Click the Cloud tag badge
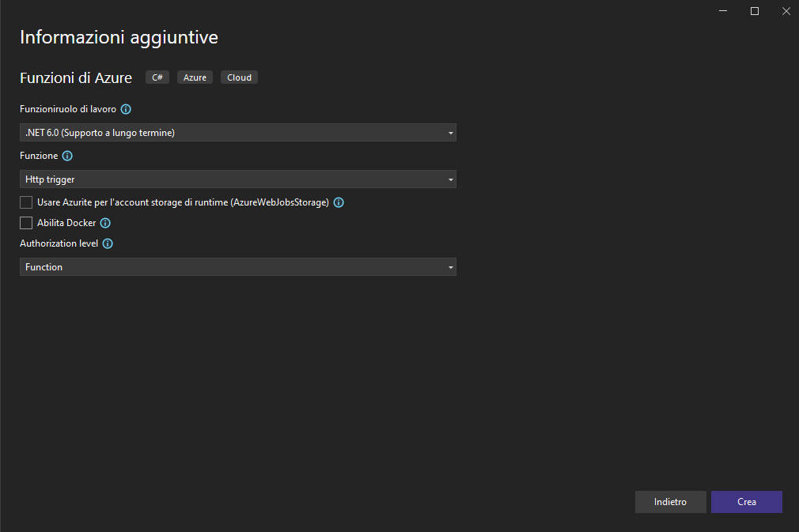The image size is (799, 532). [x=239, y=77]
